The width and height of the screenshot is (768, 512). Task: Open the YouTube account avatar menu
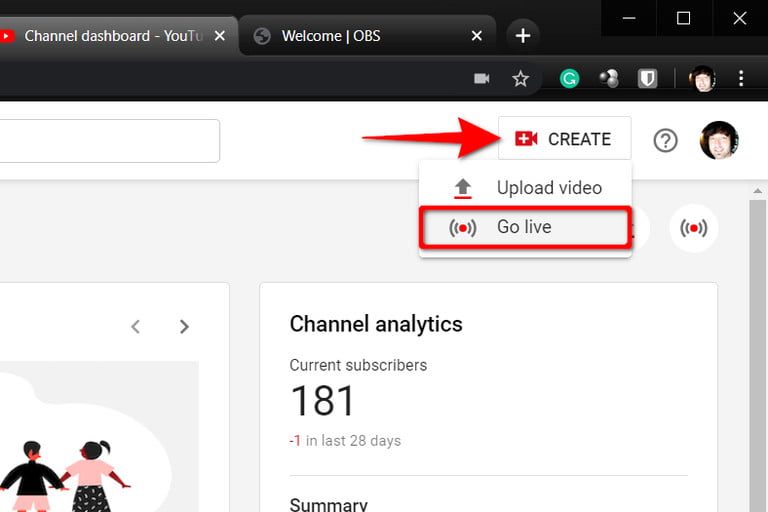(x=719, y=140)
